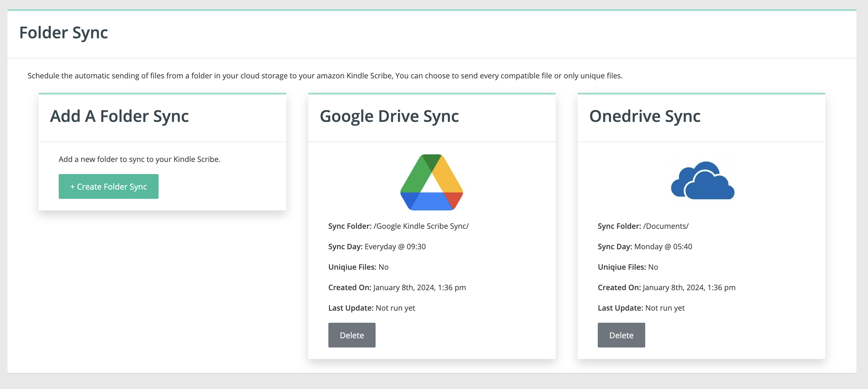Click the Documents sync folder path
The width and height of the screenshot is (868, 389).
(x=665, y=226)
